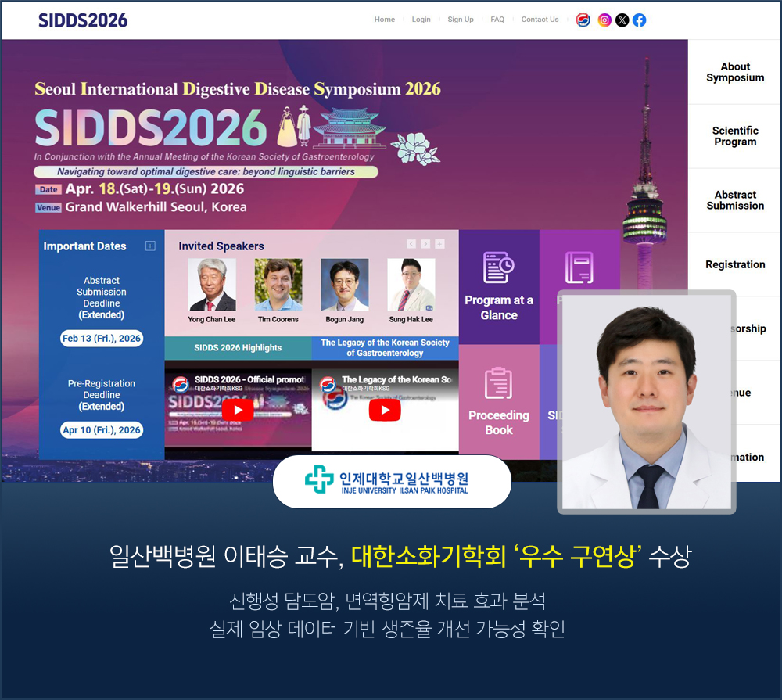Open the Contact Us page
The height and width of the screenshot is (700, 782).
(540, 20)
